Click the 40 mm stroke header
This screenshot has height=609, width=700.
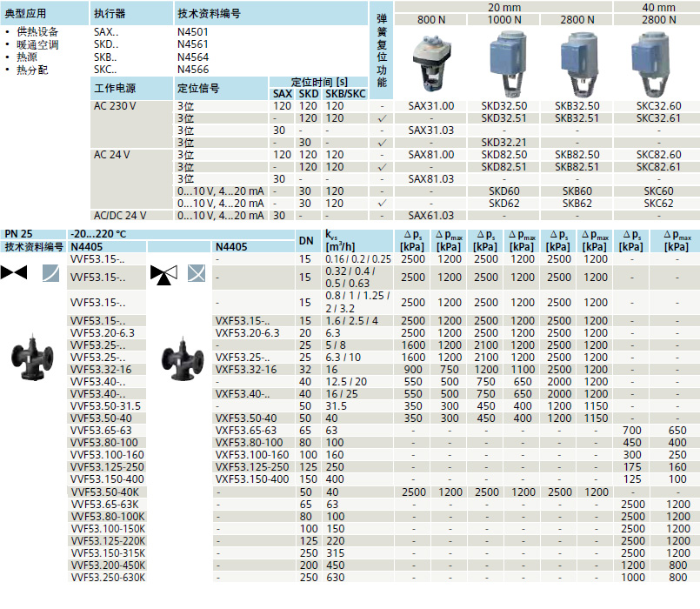click(659, 8)
